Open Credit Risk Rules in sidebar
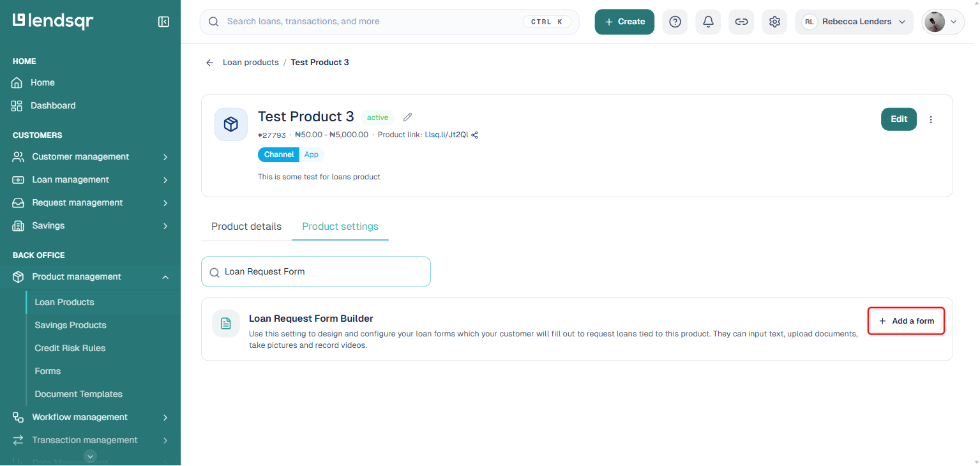Image resolution: width=980 pixels, height=466 pixels. [70, 349]
